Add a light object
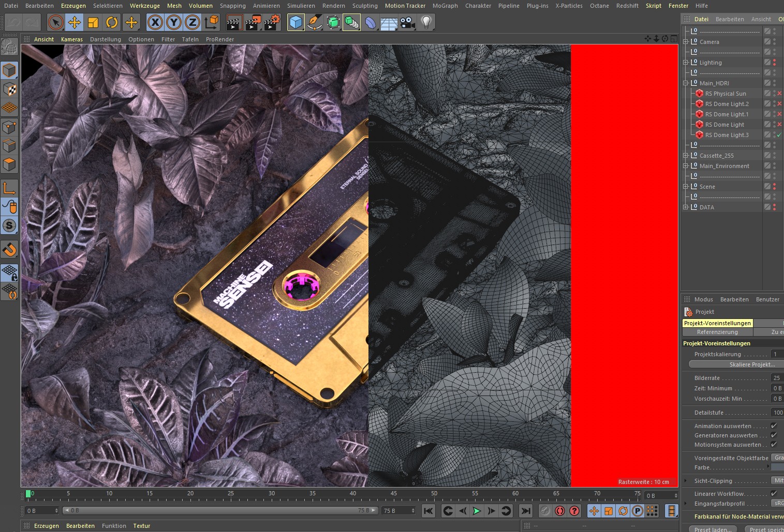This screenshot has height=532, width=784. pyautogui.click(x=426, y=22)
